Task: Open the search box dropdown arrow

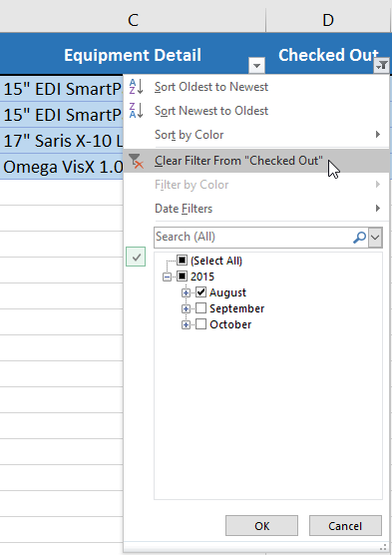Action: (375, 238)
